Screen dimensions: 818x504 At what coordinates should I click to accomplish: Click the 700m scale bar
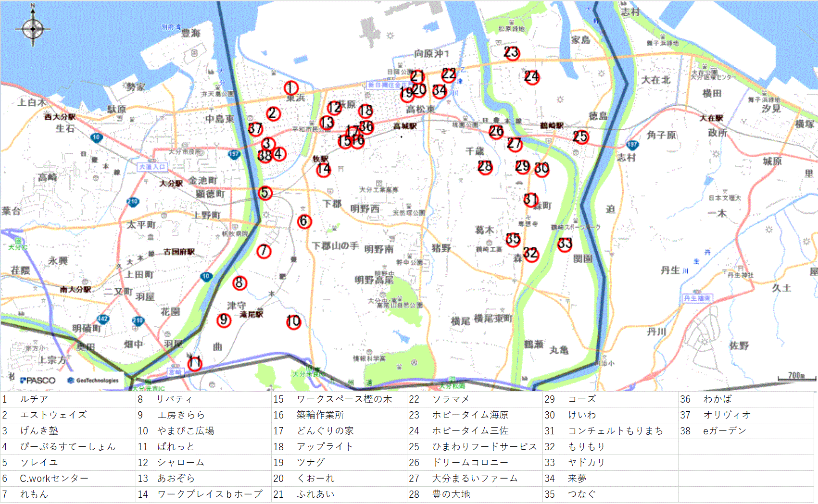797,377
